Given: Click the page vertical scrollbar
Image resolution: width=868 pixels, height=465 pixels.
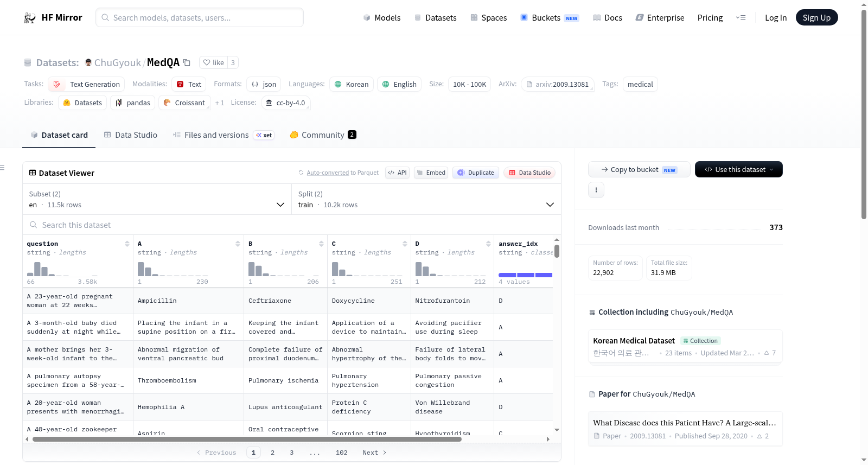Looking at the screenshot, I should point(864,114).
